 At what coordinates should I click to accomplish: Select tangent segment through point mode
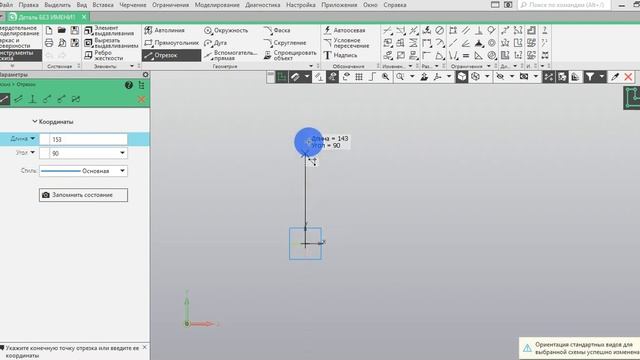(47, 99)
